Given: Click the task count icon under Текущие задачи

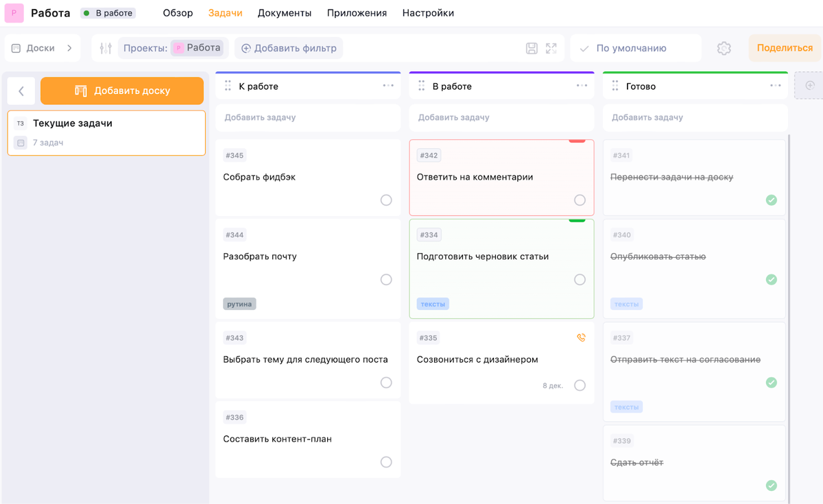Looking at the screenshot, I should (21, 143).
